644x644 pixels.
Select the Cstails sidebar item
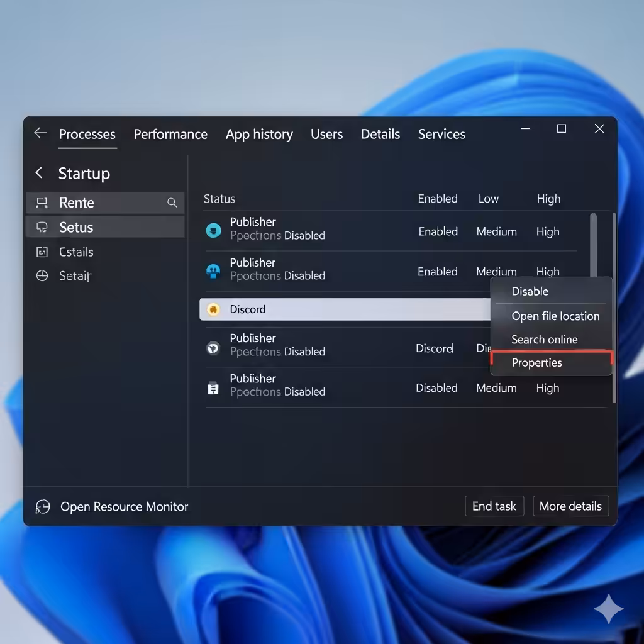coord(105,252)
